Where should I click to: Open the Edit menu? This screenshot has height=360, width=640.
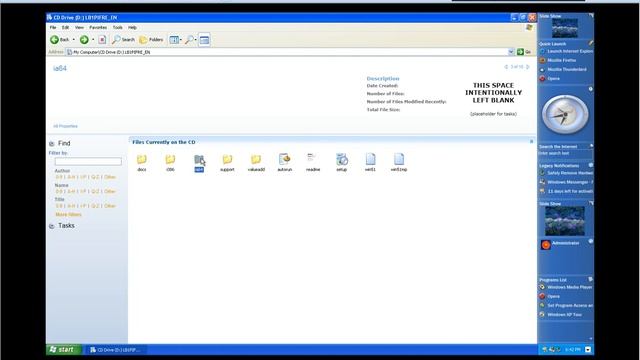pos(65,27)
